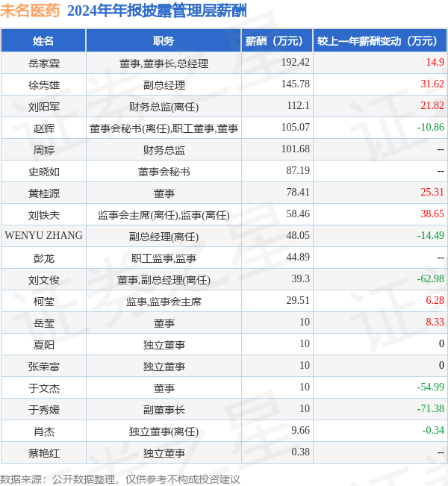Screen dimensions: 448x486
Task: Select the name 蔡艳红
Action: tap(44, 453)
